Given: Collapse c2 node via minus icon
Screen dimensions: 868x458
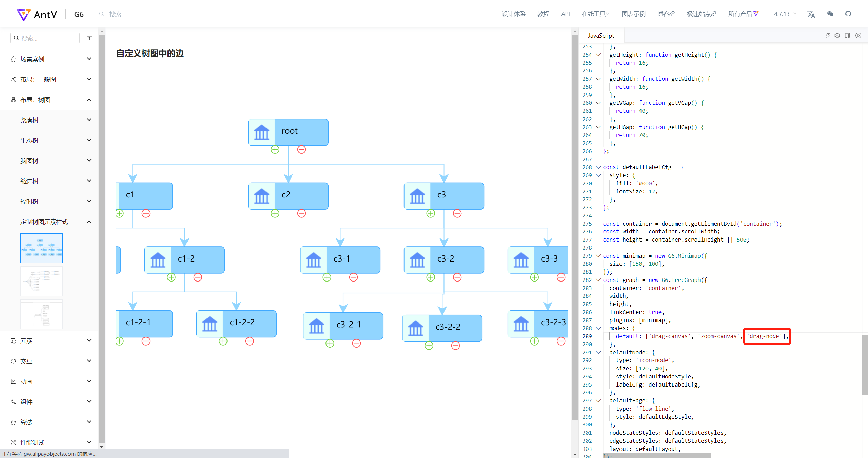Looking at the screenshot, I should pyautogui.click(x=301, y=213).
